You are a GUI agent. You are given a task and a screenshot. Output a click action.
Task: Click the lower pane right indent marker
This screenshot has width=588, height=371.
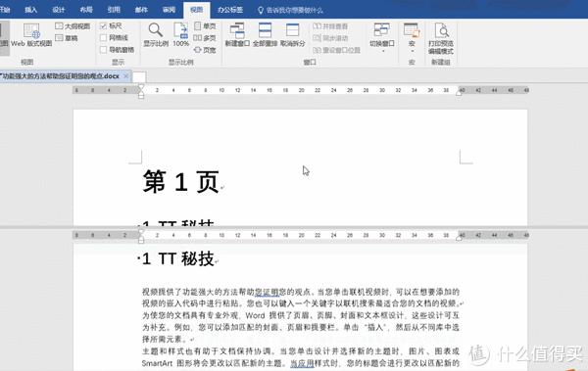pyautogui.click(x=459, y=238)
